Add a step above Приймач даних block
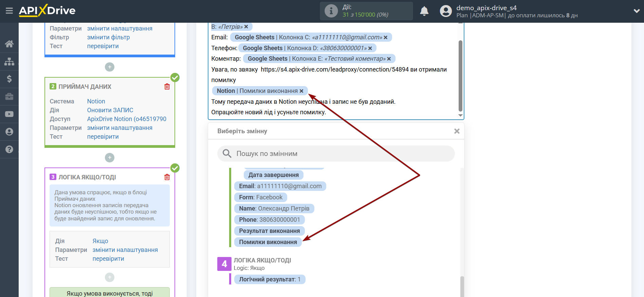 coord(110,67)
